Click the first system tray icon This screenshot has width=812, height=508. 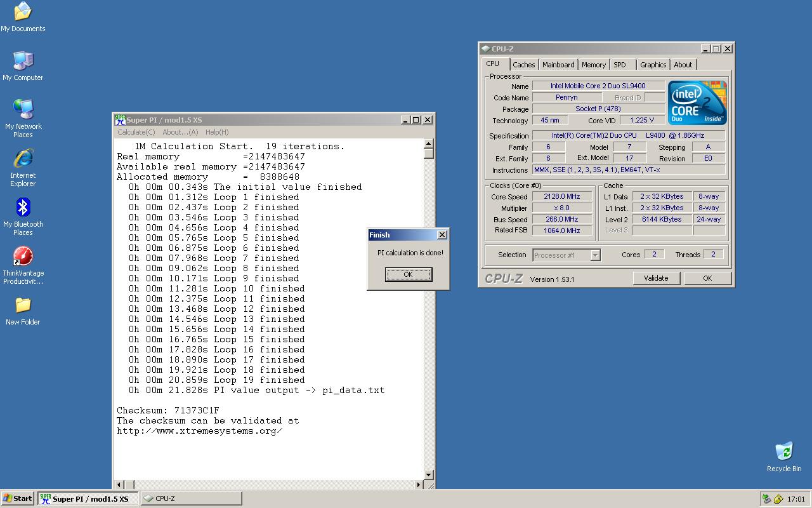point(766,499)
